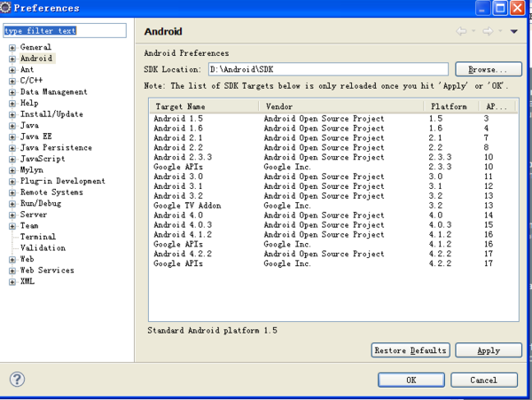This screenshot has height=400, width=532.
Task: Select the Android 4.0.3 target row
Action: coord(333,224)
